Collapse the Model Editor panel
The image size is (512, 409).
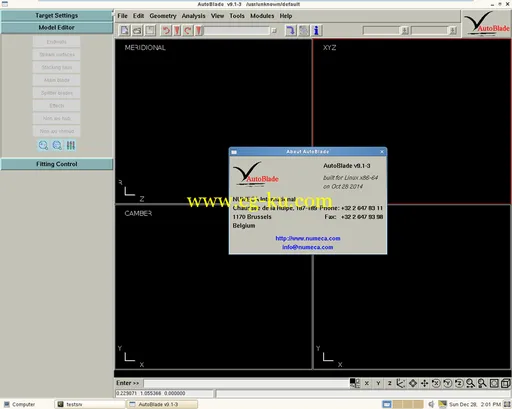click(57, 27)
